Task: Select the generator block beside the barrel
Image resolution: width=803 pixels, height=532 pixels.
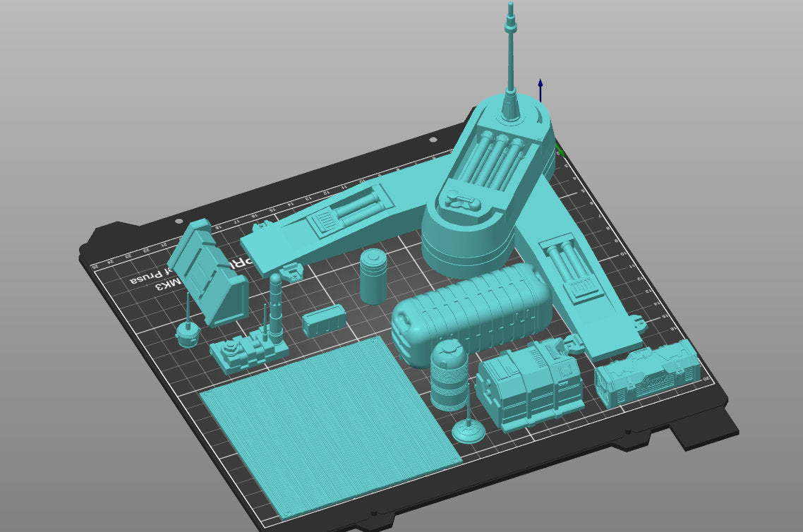Action: pos(529,385)
